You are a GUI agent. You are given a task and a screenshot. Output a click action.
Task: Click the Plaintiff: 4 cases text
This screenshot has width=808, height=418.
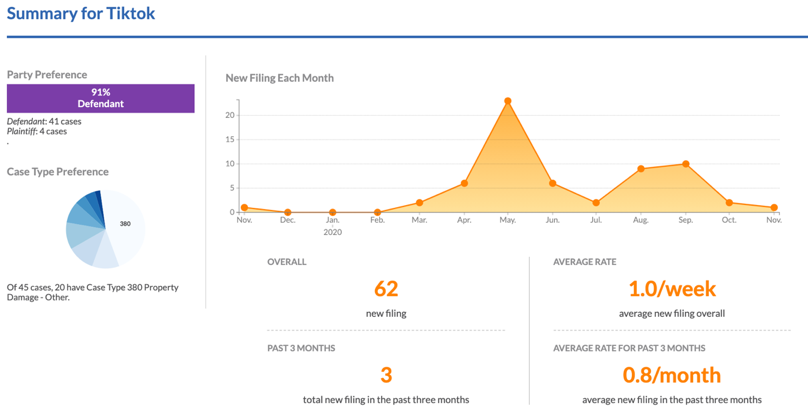tap(37, 131)
